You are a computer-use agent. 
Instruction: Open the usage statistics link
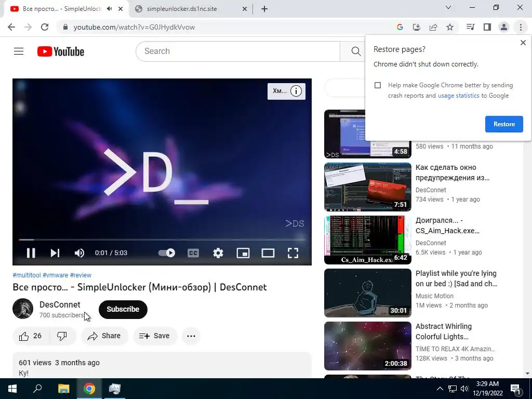(458, 96)
